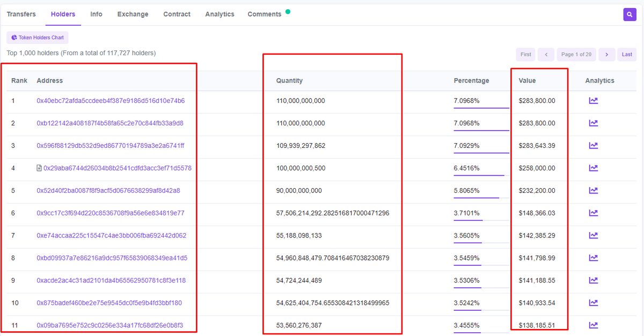The height and width of the screenshot is (336, 644).
Task: Open analytics chart for rank 10 holder
Action: tap(593, 303)
